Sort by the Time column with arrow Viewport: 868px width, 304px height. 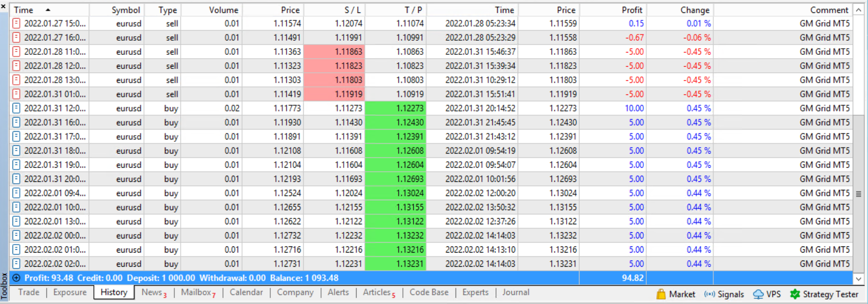click(x=50, y=10)
